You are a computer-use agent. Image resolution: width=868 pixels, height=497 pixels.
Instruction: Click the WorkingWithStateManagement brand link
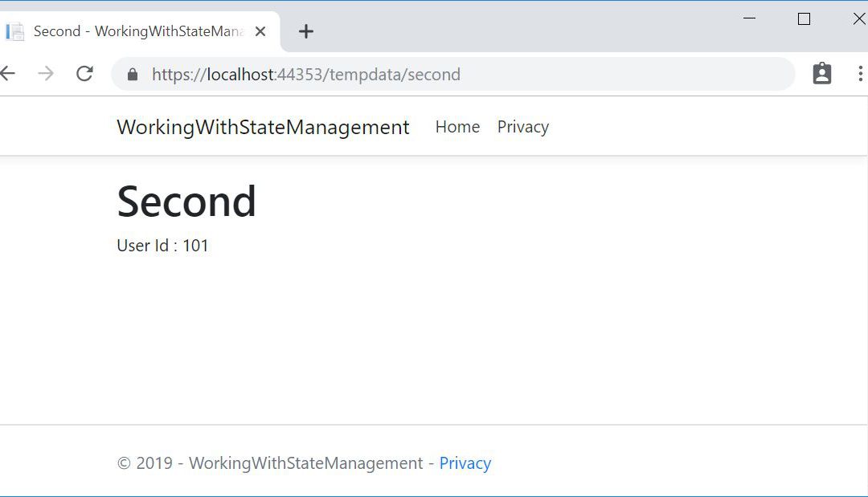[263, 127]
